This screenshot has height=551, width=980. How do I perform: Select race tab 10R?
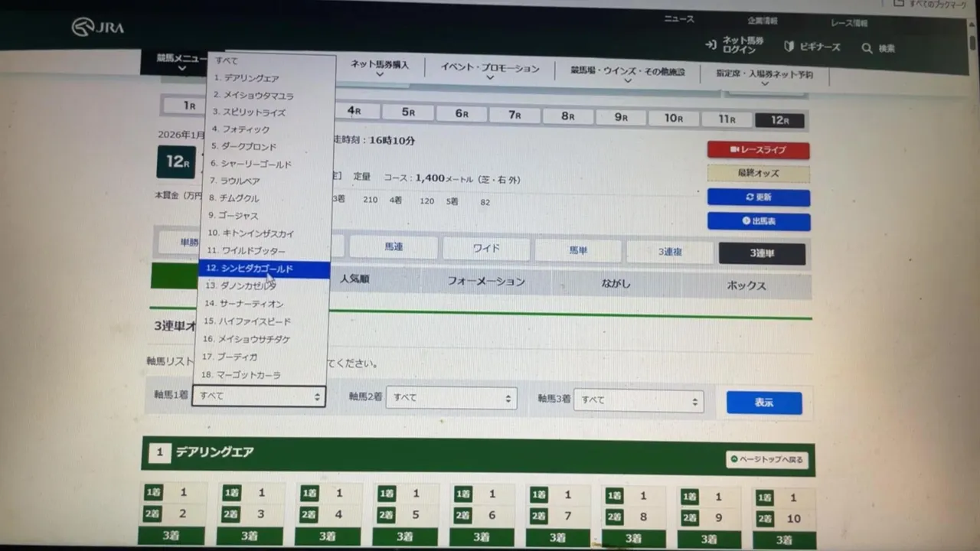coord(673,119)
